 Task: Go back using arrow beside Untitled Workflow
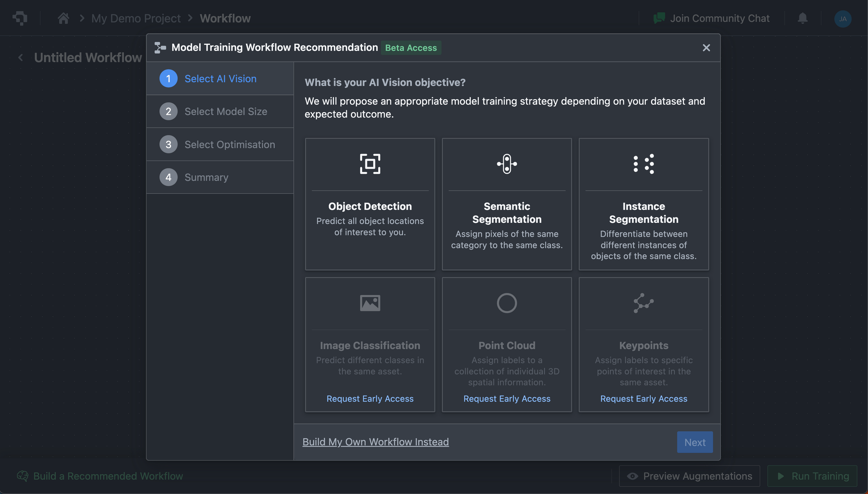pos(21,58)
